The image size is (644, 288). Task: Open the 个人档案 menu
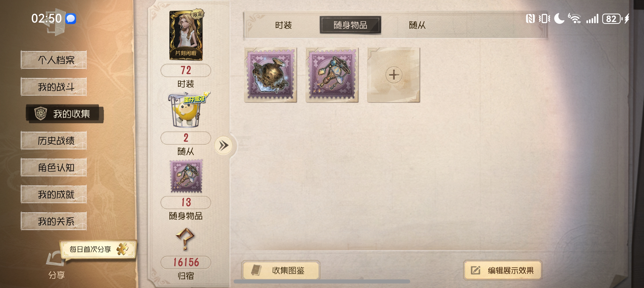click(54, 60)
